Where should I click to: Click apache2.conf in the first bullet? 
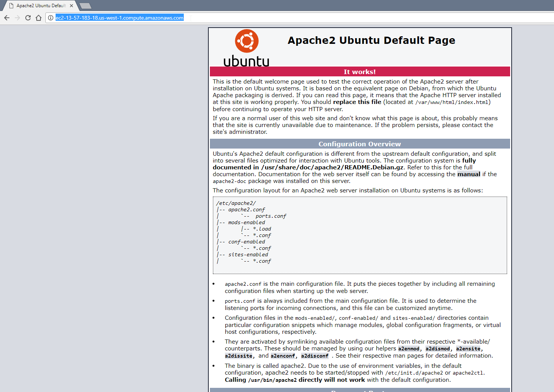(x=243, y=284)
